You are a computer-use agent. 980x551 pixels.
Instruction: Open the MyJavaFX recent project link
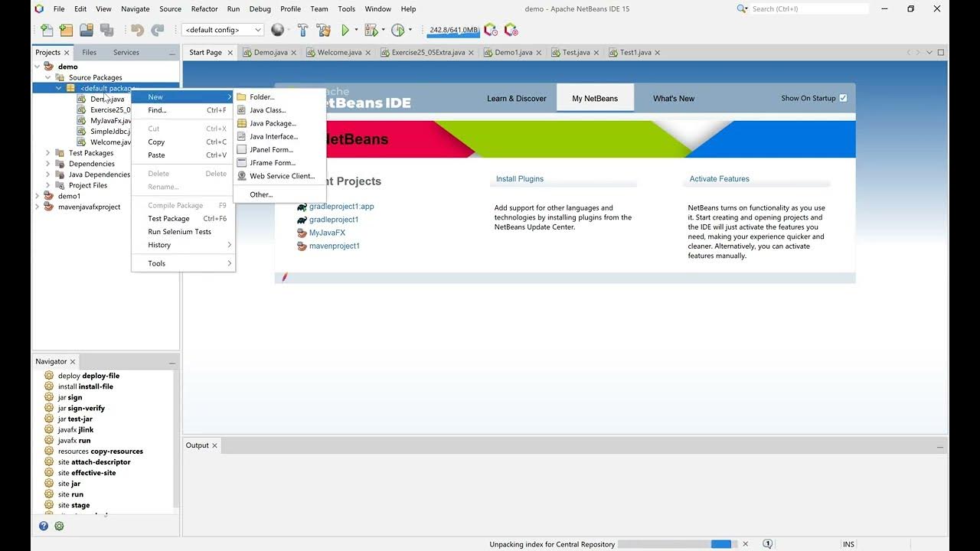327,233
